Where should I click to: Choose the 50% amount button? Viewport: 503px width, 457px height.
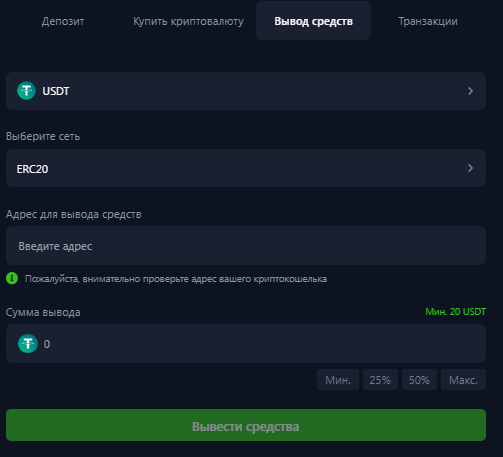click(x=419, y=380)
